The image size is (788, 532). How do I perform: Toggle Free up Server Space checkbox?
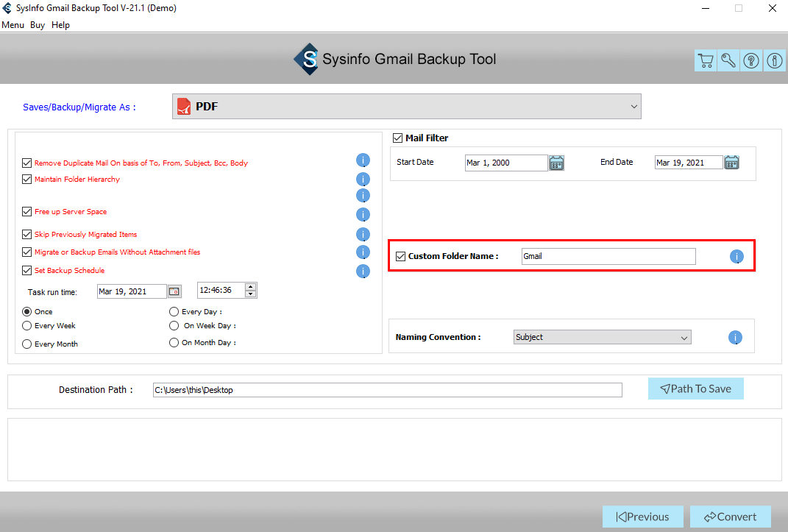pos(26,211)
